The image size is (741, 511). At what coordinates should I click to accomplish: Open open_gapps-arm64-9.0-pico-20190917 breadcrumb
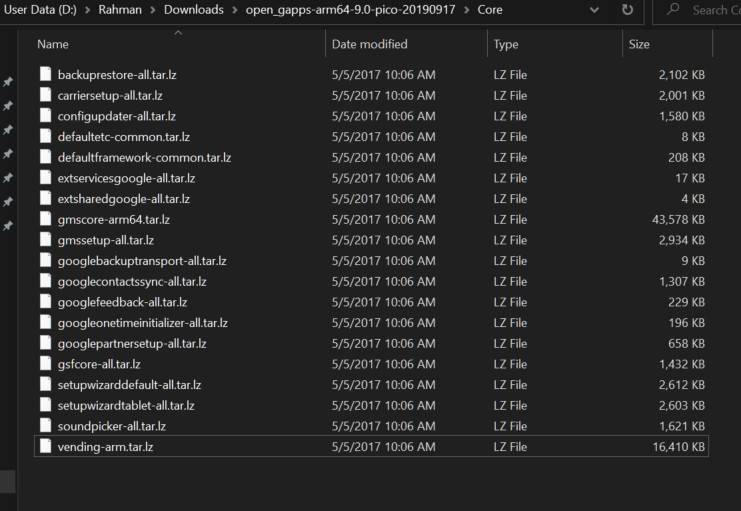(350, 9)
